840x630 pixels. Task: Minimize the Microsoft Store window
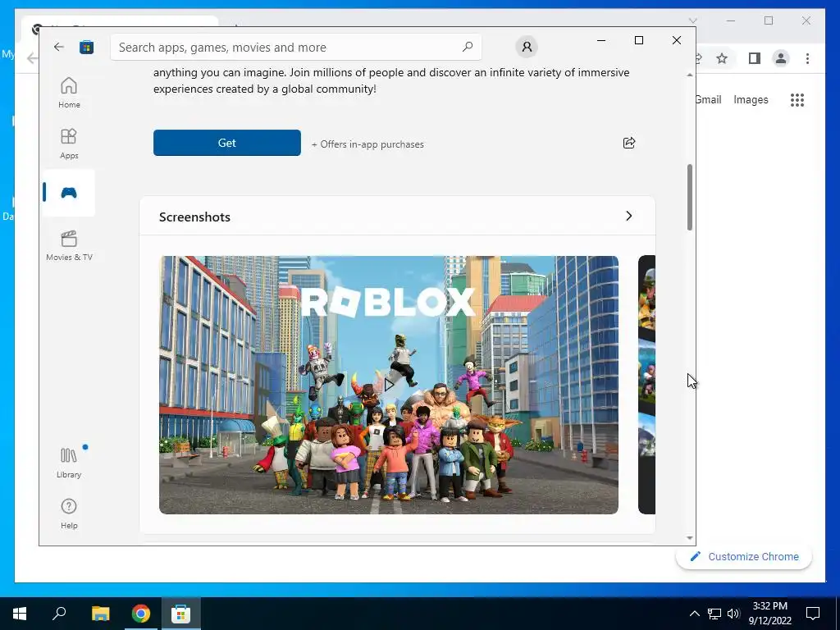point(601,40)
